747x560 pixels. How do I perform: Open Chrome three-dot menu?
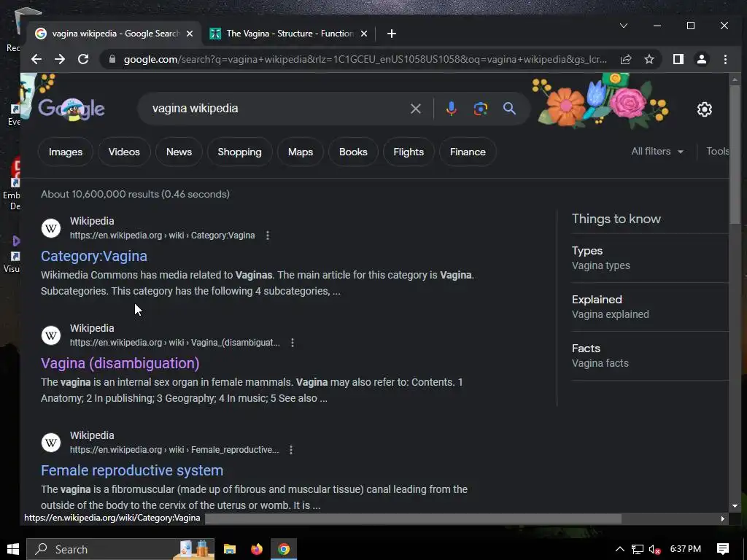click(x=725, y=59)
